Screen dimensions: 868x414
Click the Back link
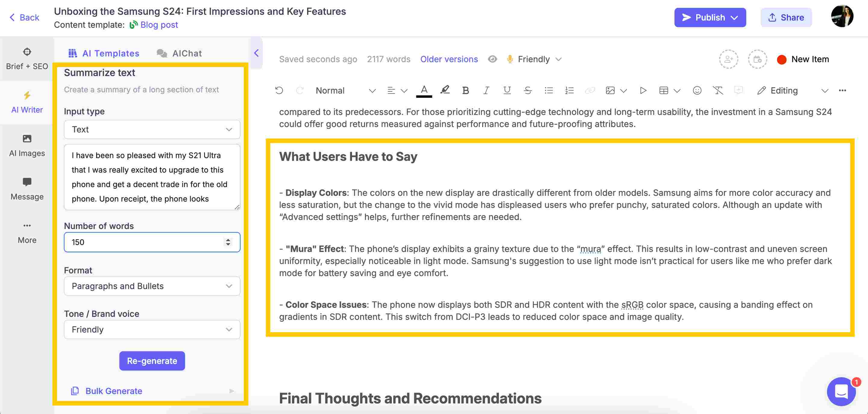pyautogui.click(x=24, y=17)
